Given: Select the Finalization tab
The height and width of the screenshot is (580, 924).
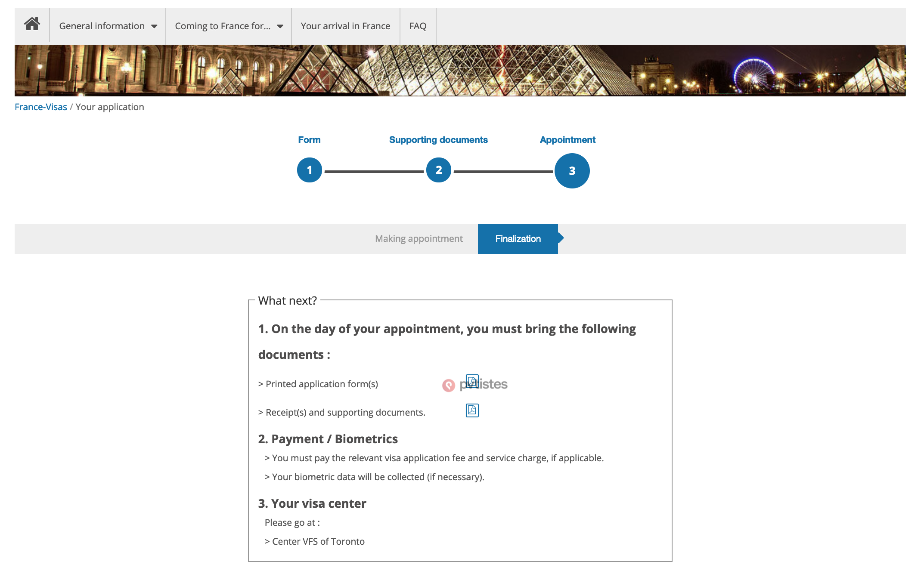Looking at the screenshot, I should click(x=518, y=239).
